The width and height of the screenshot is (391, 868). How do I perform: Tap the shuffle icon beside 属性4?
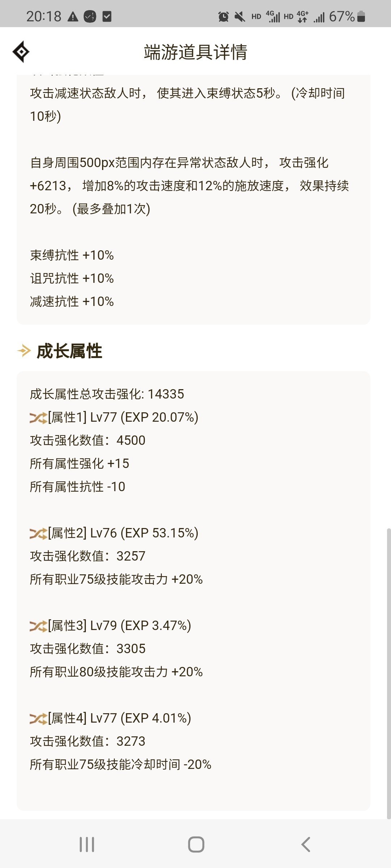38,719
